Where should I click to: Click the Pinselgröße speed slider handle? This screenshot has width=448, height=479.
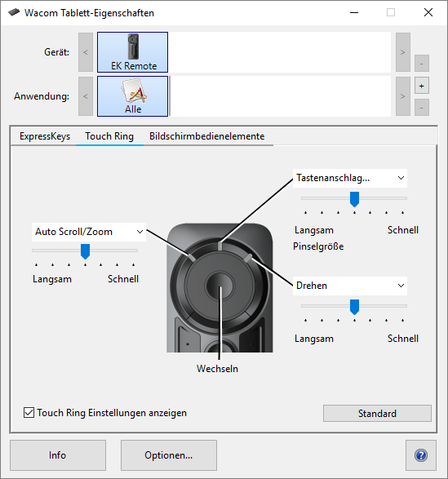pyautogui.click(x=354, y=199)
